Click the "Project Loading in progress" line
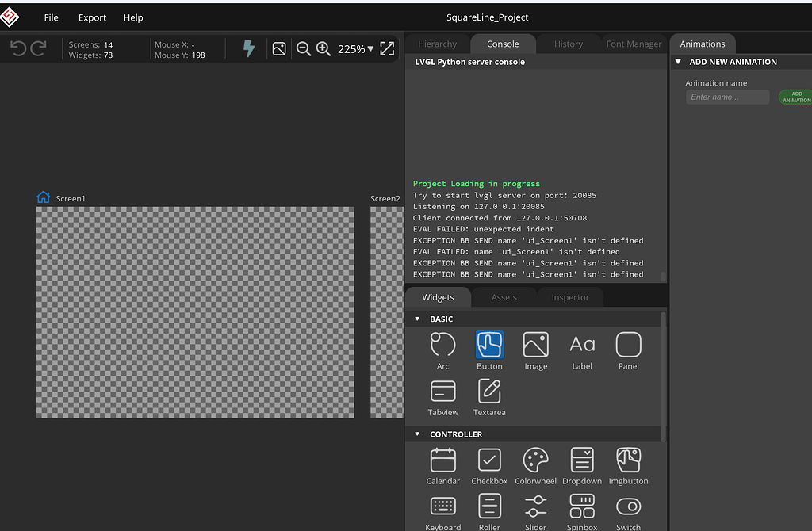The height and width of the screenshot is (531, 812). pyautogui.click(x=476, y=184)
